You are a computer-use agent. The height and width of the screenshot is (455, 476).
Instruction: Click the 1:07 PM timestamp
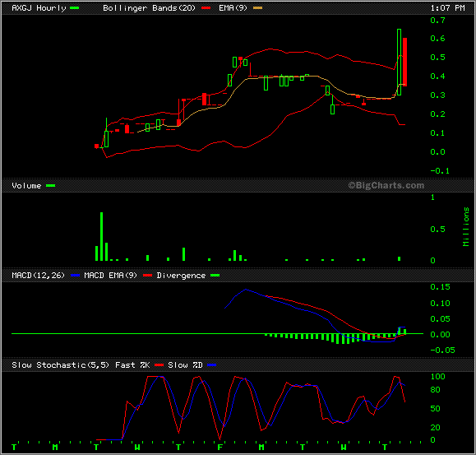click(447, 8)
